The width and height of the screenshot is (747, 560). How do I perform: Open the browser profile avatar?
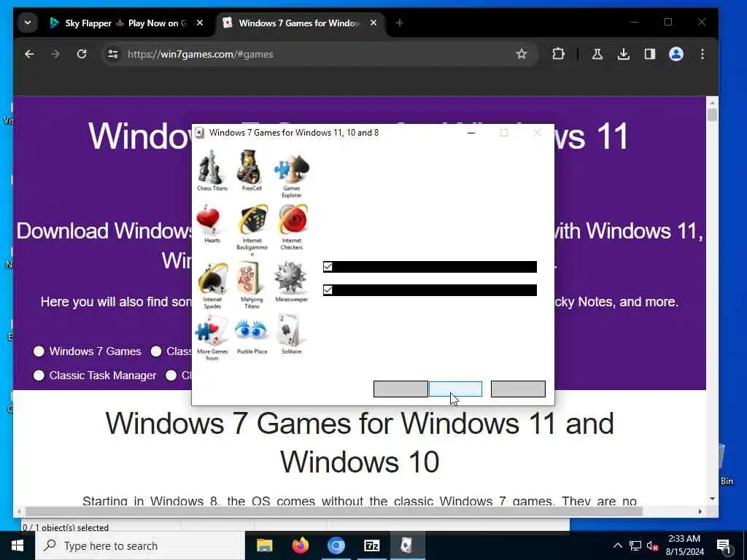(x=676, y=54)
